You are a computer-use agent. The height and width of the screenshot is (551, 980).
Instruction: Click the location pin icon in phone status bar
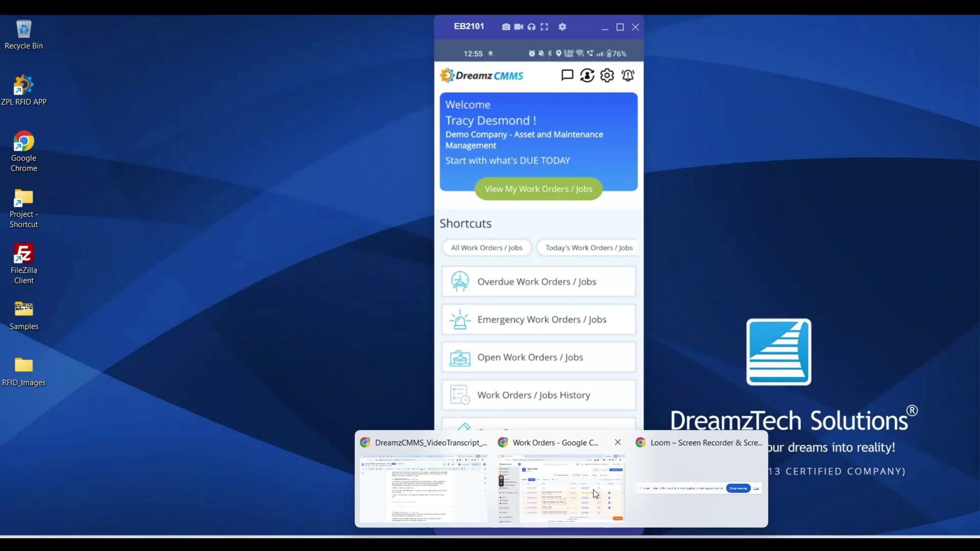[x=559, y=53]
